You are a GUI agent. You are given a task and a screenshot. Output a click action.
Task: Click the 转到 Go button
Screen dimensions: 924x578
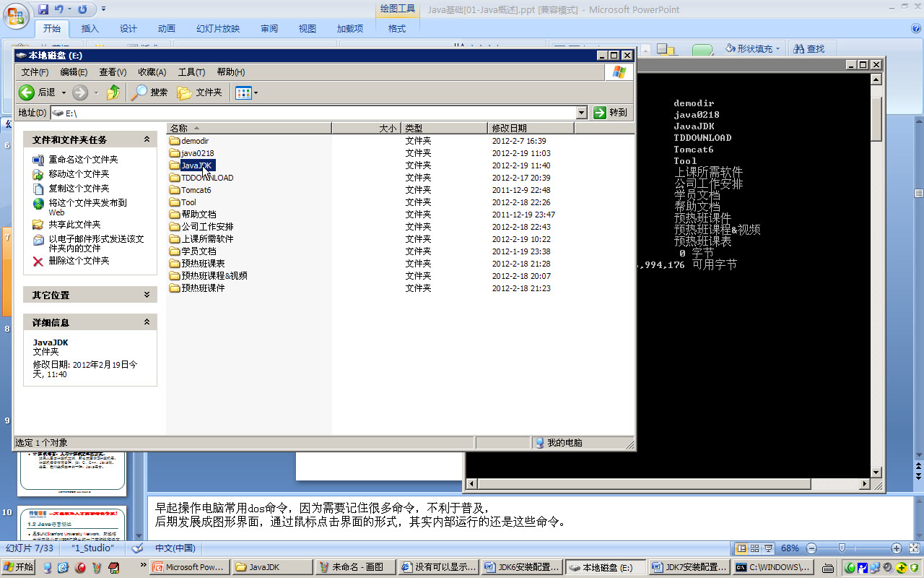tap(611, 113)
